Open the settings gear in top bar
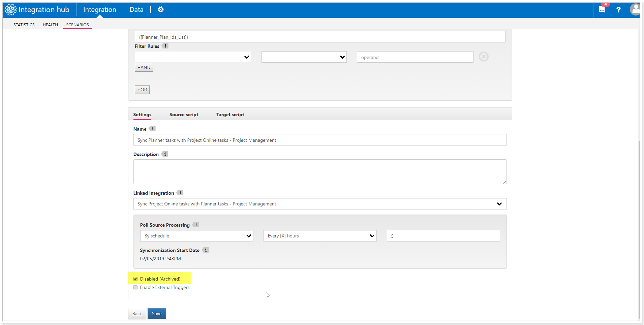This screenshot has width=644, height=325. (x=161, y=9)
